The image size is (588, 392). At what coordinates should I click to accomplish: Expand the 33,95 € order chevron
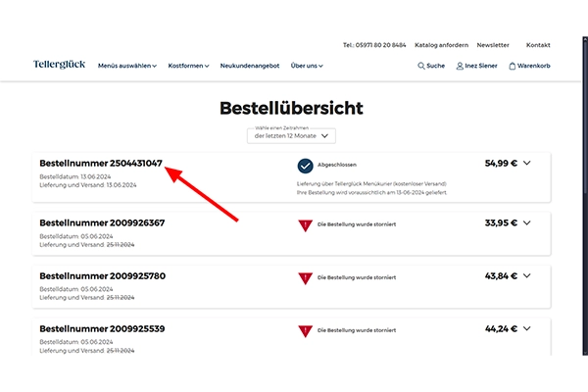click(x=527, y=222)
